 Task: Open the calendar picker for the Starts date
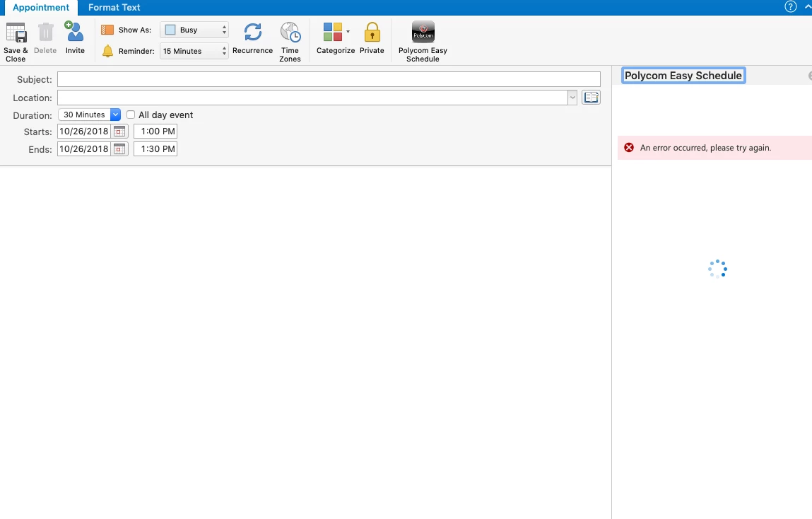[x=119, y=132]
